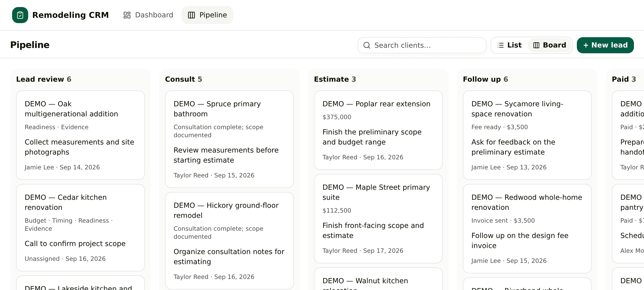Click the $375,000 amount on Poplar card
The width and height of the screenshot is (644, 290).
(x=337, y=117)
